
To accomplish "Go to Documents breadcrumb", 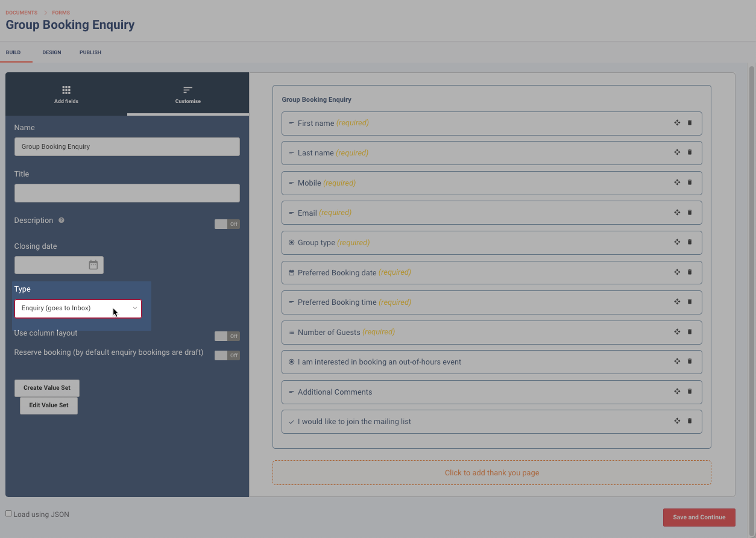I will pos(21,13).
